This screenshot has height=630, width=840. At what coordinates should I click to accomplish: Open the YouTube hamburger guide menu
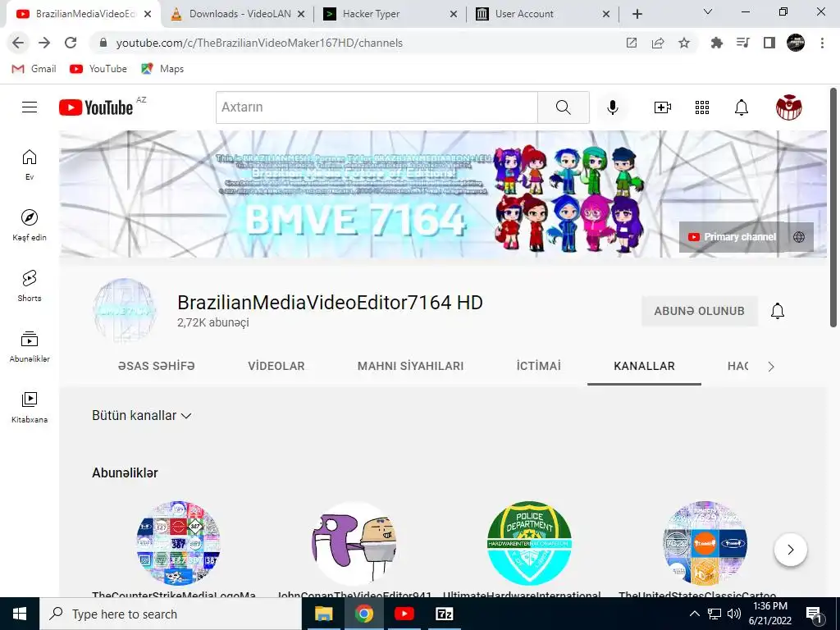(x=30, y=107)
